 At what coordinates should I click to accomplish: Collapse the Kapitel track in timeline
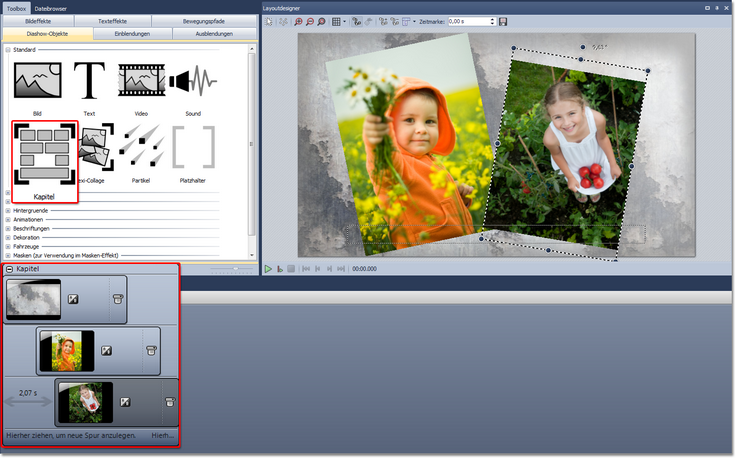coord(10,269)
